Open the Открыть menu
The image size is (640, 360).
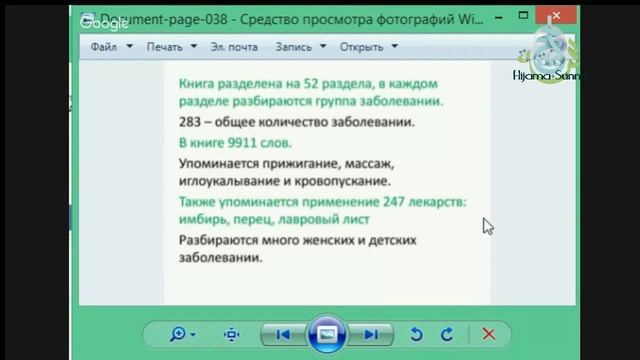(362, 47)
